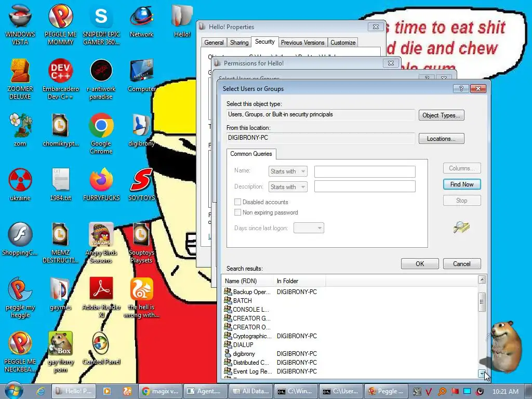Switch to the Customize tab
The height and width of the screenshot is (399, 532).
click(343, 43)
